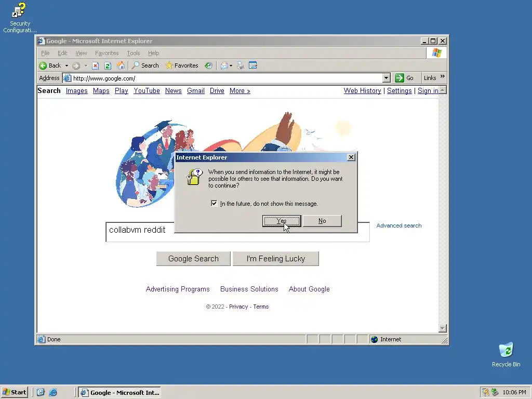Open the Gmail link
This screenshot has height=399, width=532.
(x=196, y=91)
